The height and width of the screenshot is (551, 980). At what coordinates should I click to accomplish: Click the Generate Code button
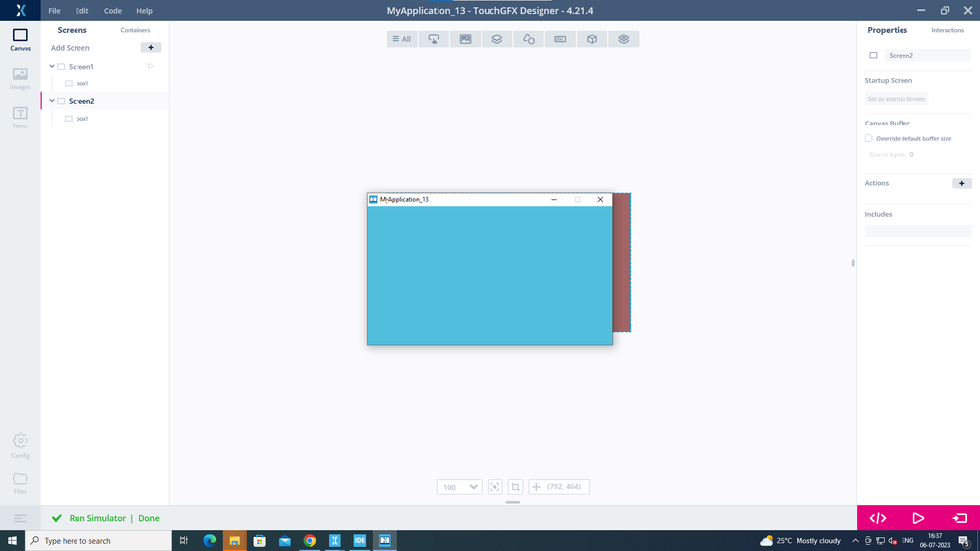878,518
